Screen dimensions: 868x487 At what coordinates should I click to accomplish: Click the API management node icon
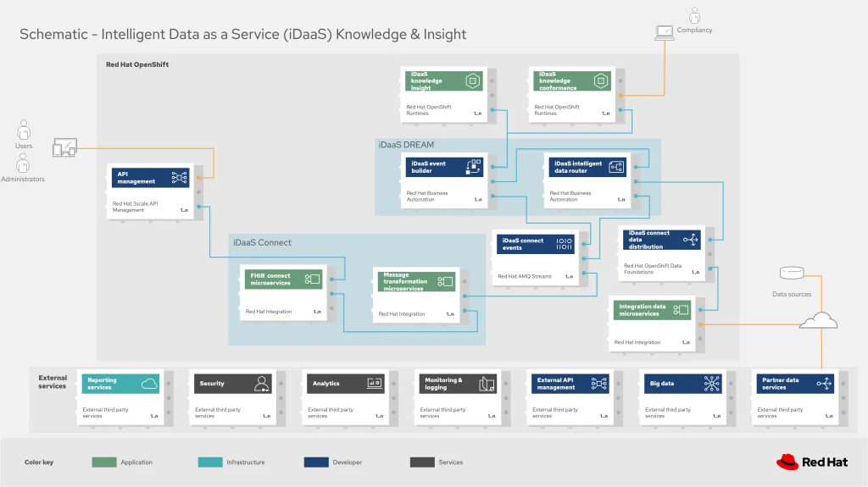point(179,178)
